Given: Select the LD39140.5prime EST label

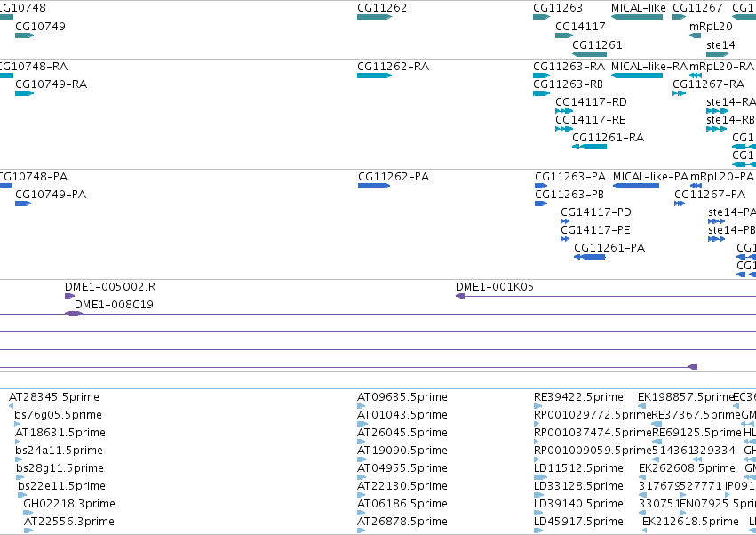Looking at the screenshot, I should [578, 504].
